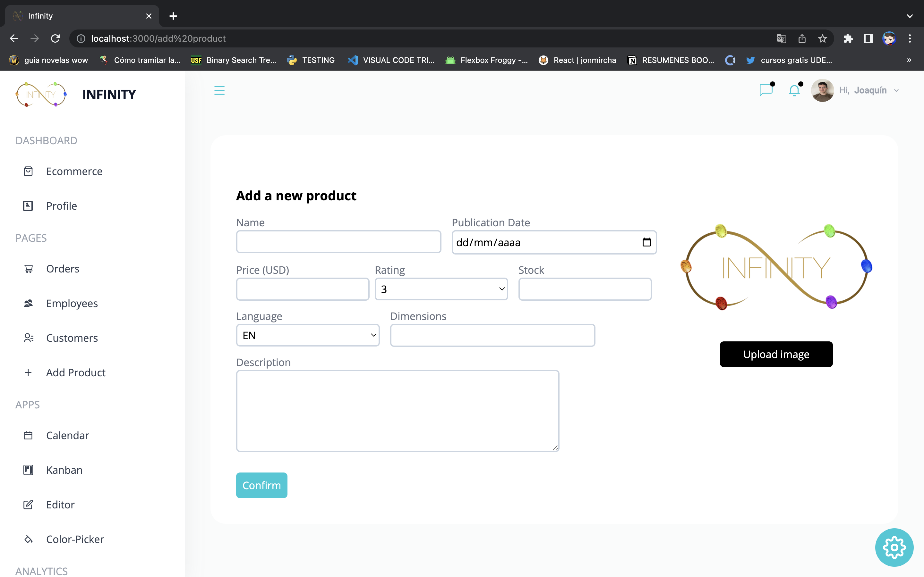This screenshot has height=577, width=924.
Task: Click the Employees people icon
Action: pos(28,303)
